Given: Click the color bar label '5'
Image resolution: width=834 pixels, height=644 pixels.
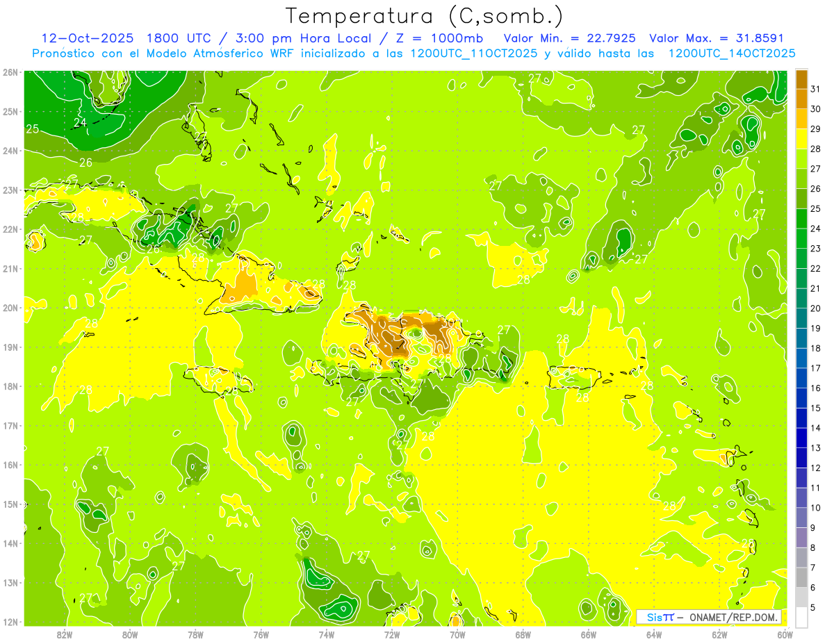Looking at the screenshot, I should tap(812, 608).
